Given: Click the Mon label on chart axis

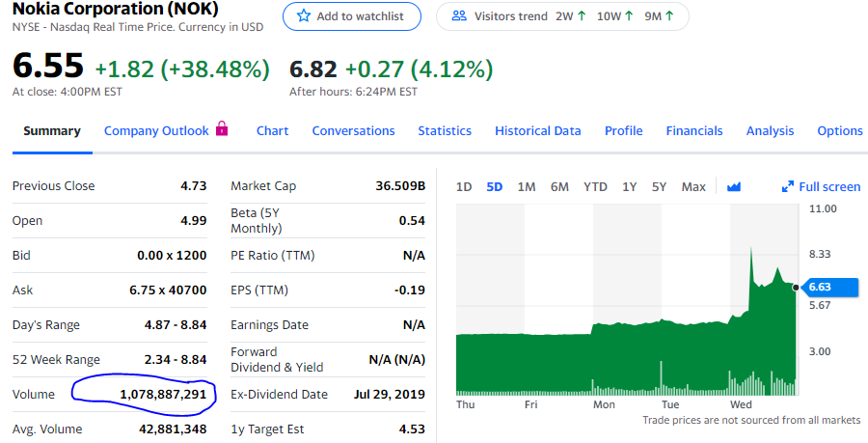Looking at the screenshot, I should (x=604, y=404).
